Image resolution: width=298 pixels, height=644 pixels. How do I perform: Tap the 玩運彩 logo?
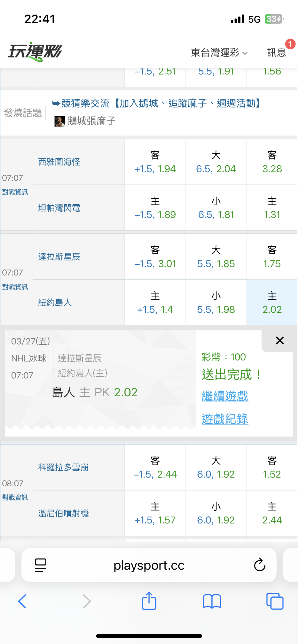coord(35,52)
